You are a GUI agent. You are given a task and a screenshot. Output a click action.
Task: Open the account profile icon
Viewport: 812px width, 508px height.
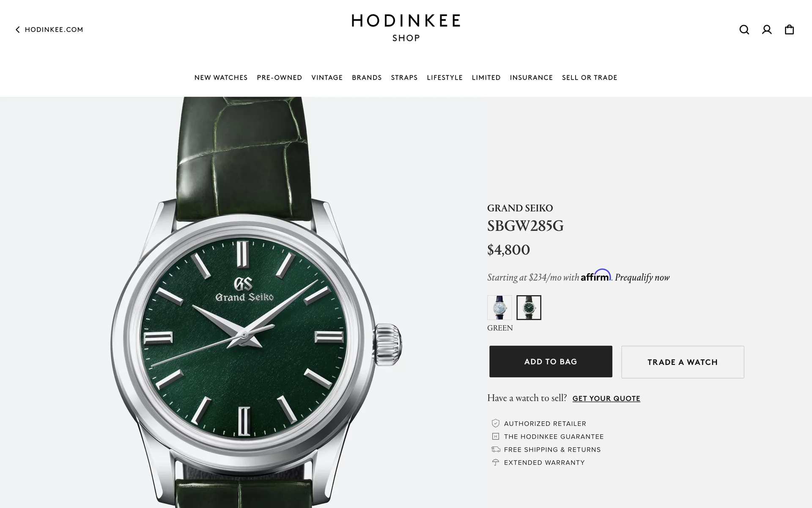(x=767, y=30)
